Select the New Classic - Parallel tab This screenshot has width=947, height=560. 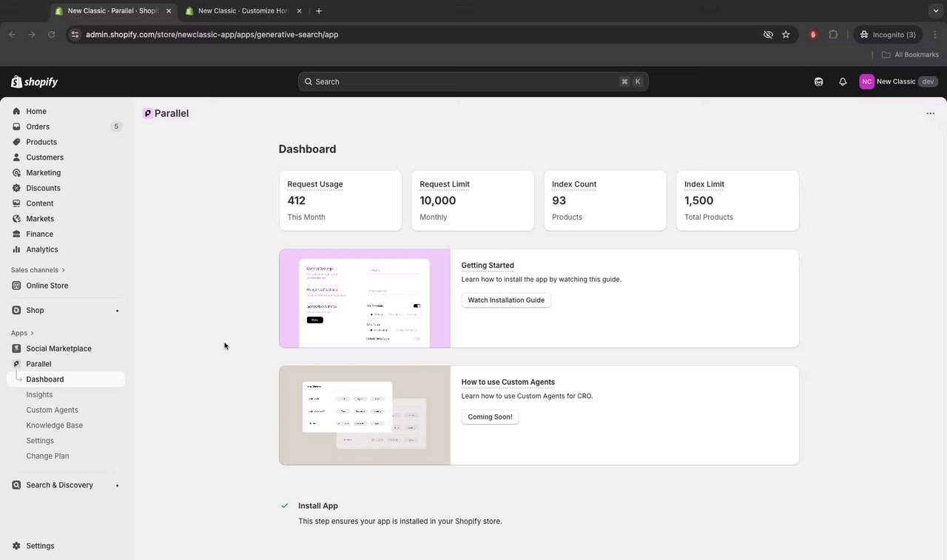click(x=112, y=11)
